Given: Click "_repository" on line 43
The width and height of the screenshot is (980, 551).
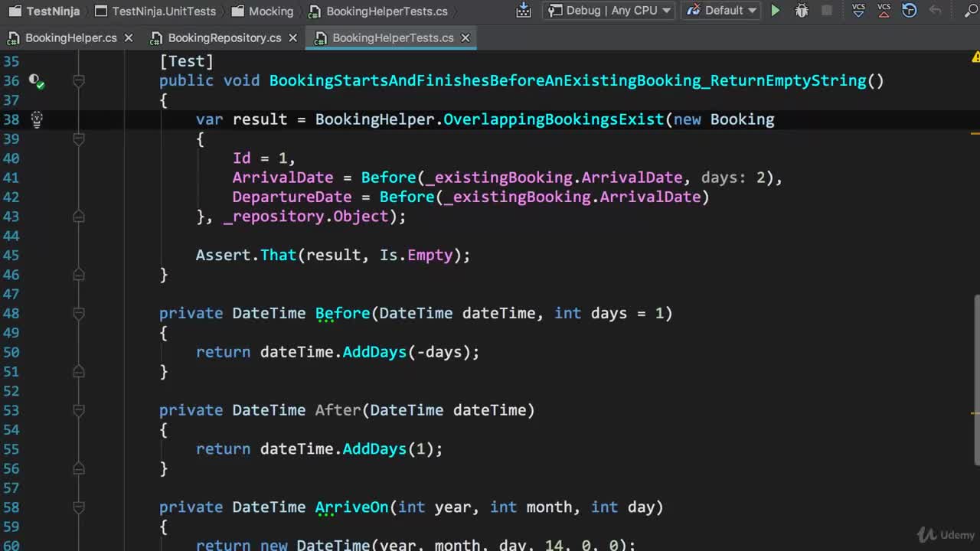Looking at the screenshot, I should 273,217.
